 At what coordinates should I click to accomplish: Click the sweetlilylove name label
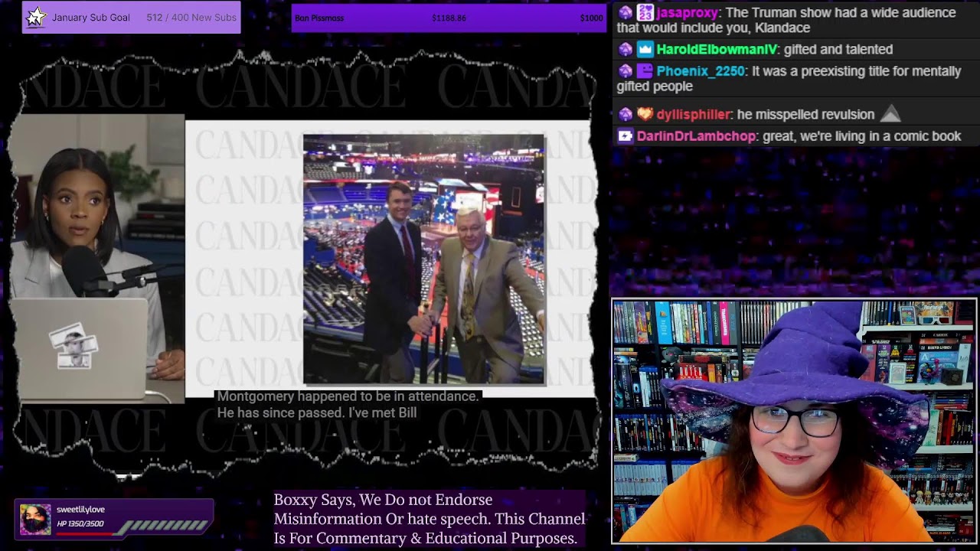tap(80, 510)
